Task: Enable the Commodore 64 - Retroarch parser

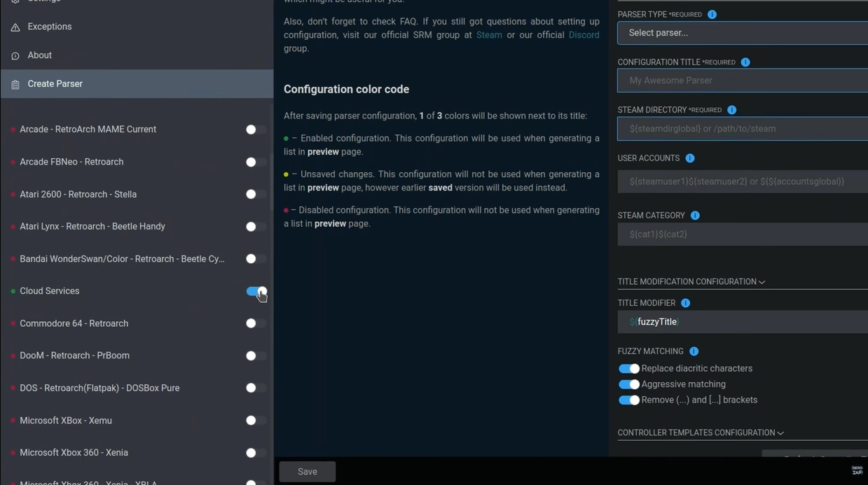Action: 256,323
